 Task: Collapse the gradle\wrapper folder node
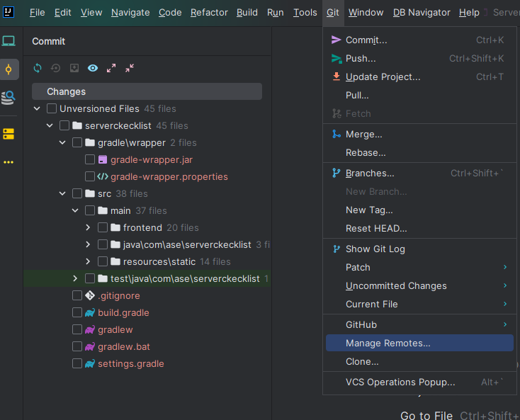[62, 142]
